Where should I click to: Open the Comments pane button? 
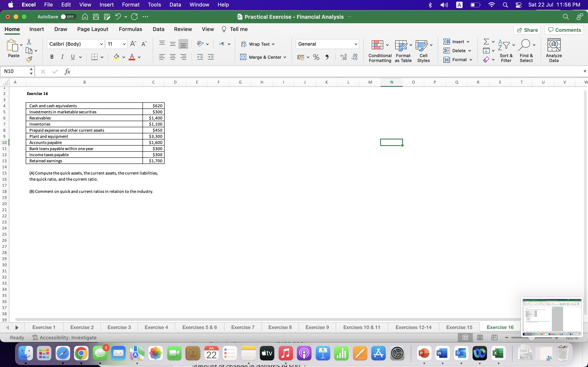(564, 30)
